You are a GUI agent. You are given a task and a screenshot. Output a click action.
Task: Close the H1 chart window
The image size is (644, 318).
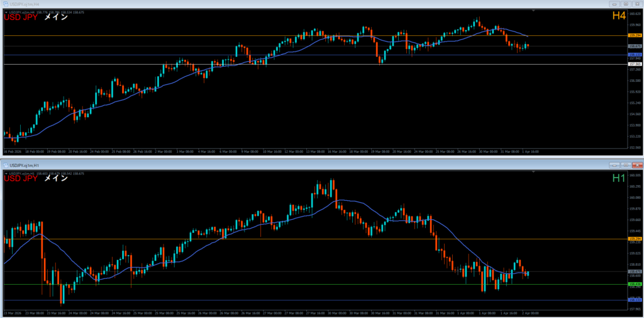click(636, 164)
